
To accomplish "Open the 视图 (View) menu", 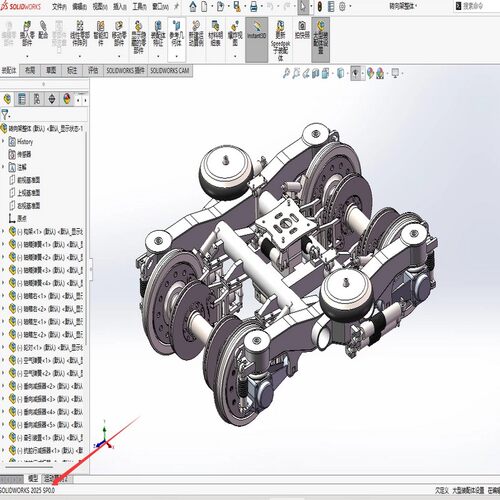I will point(100,6).
